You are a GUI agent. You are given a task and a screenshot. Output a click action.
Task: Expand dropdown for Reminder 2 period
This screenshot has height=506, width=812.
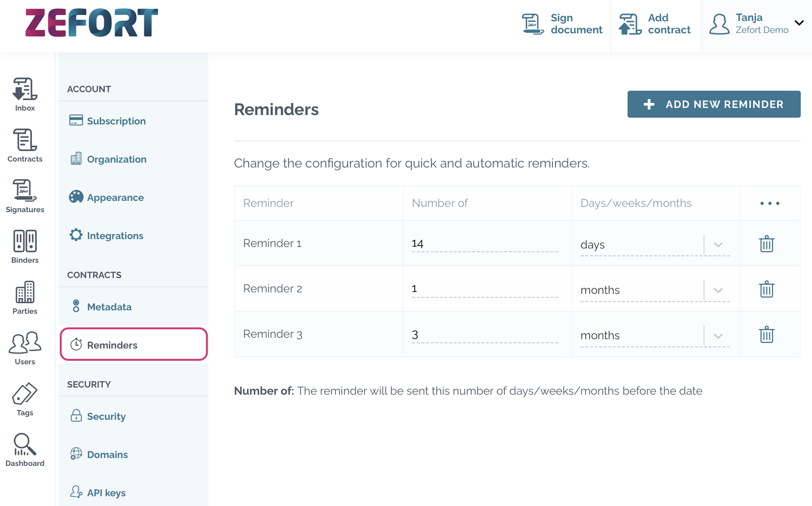tap(718, 289)
